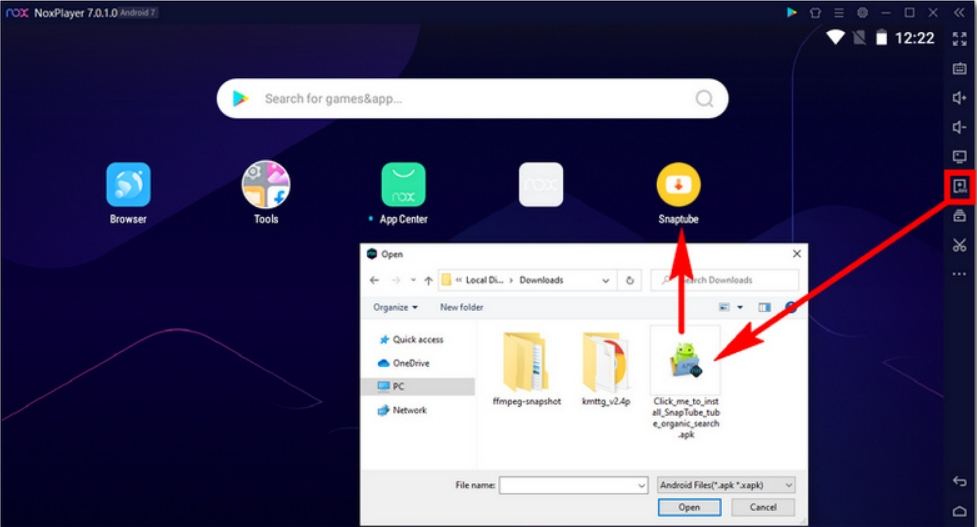Select the ffmpeg-snapshot folder
977x527 pixels.
(x=527, y=369)
